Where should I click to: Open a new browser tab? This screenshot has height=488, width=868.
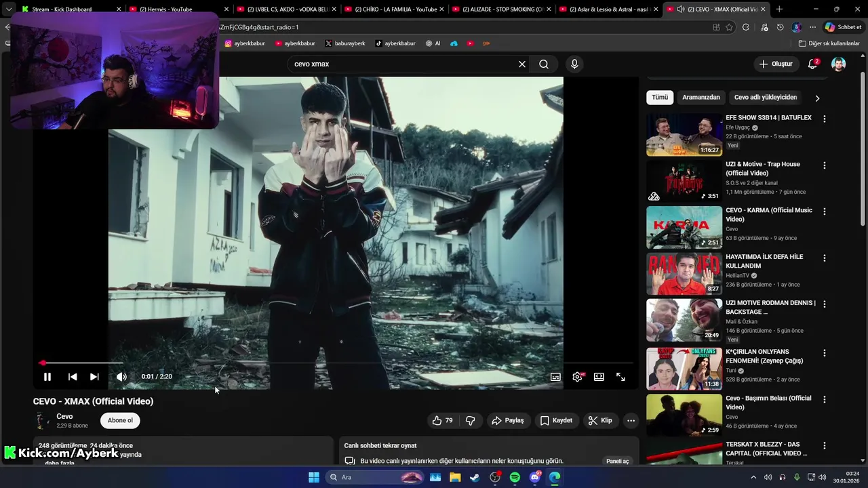tap(779, 9)
